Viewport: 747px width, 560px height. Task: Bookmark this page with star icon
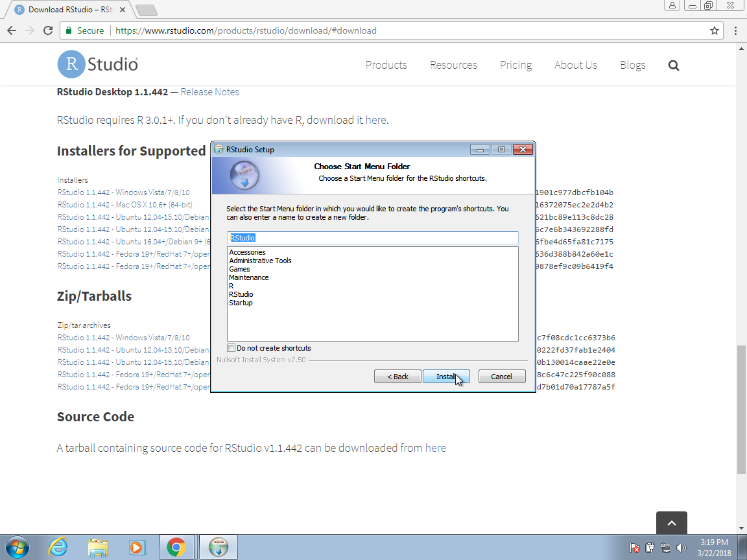(714, 30)
